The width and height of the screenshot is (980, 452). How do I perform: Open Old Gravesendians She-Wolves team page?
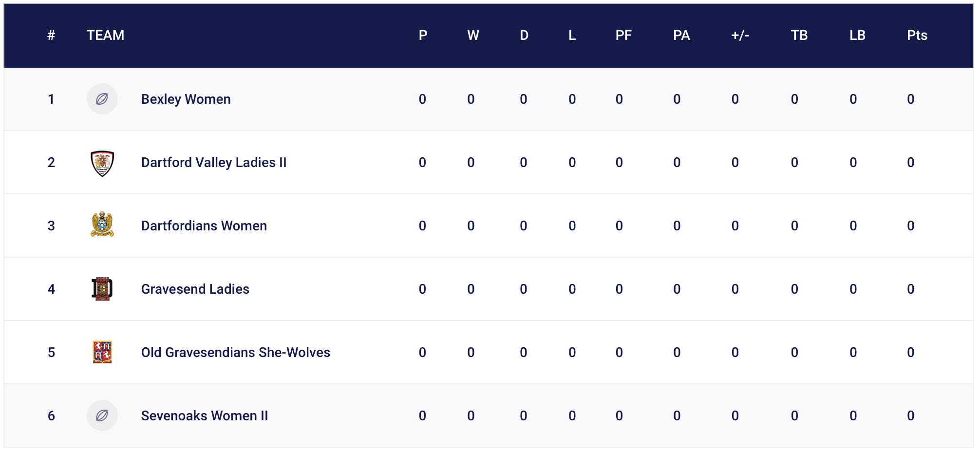[x=235, y=353]
